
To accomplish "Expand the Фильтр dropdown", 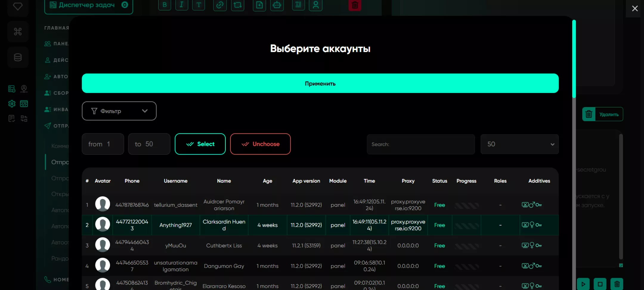I will click(x=119, y=111).
